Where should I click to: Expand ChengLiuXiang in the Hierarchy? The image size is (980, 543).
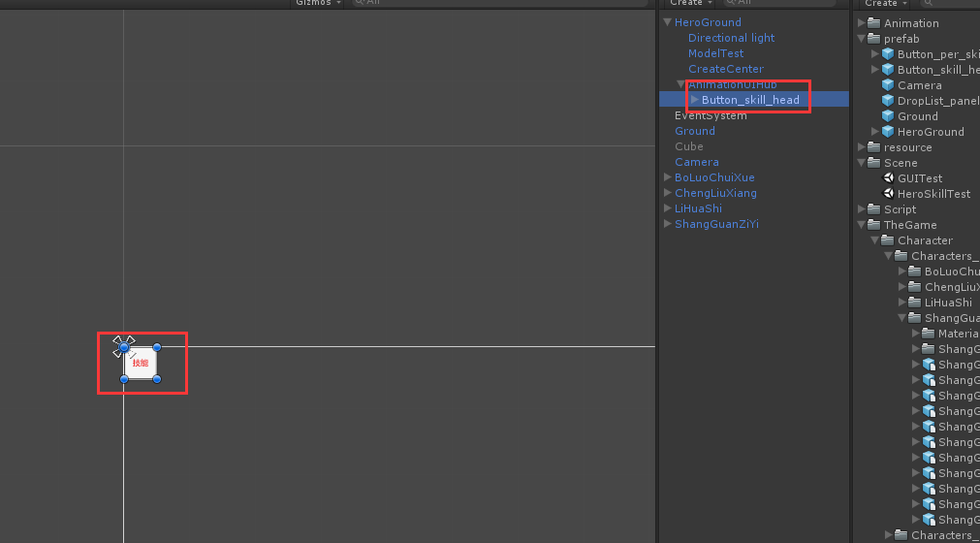pyautogui.click(x=668, y=193)
